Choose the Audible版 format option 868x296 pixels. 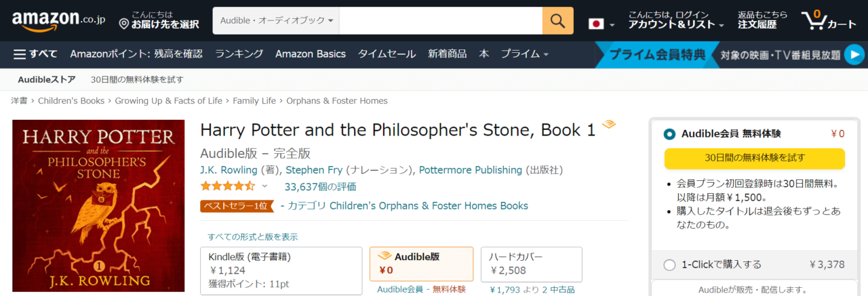(421, 263)
